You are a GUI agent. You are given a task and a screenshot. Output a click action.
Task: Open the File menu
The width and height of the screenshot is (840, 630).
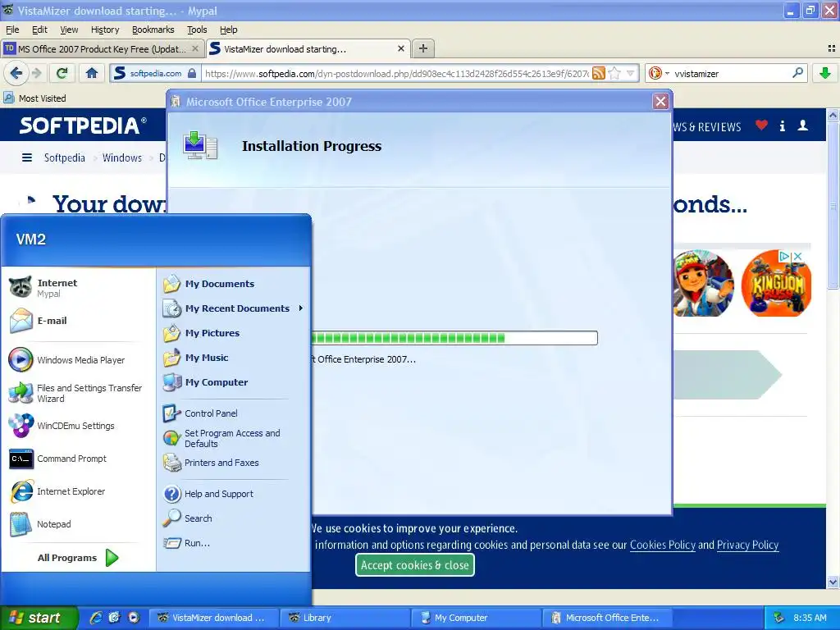point(12,30)
